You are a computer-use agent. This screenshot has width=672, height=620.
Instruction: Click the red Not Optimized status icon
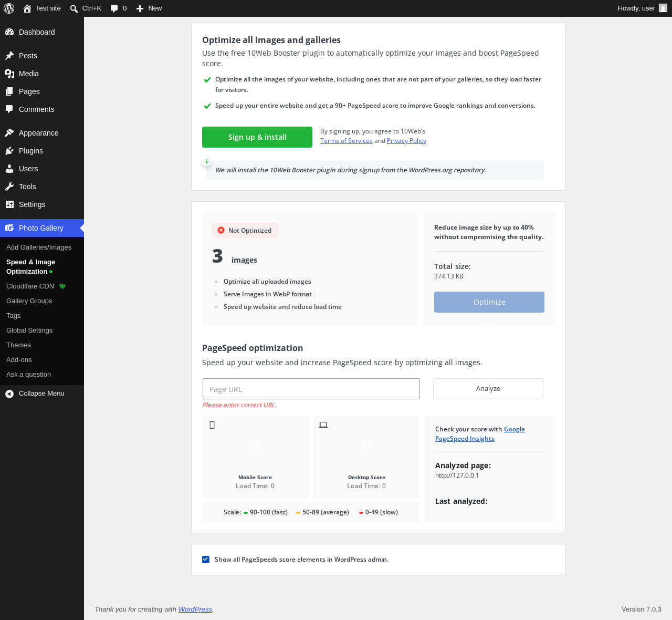(x=221, y=230)
